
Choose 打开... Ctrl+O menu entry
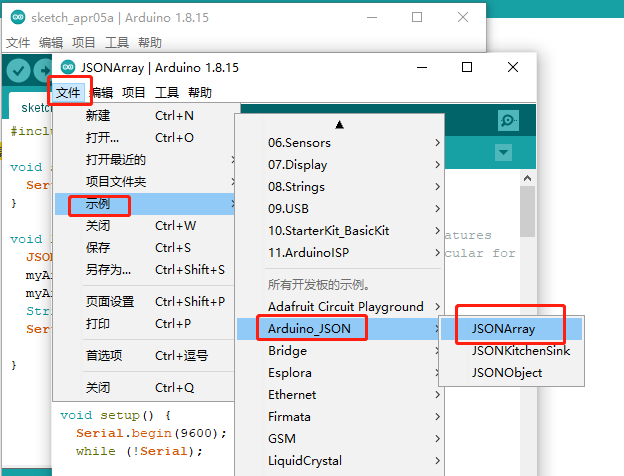(144, 138)
